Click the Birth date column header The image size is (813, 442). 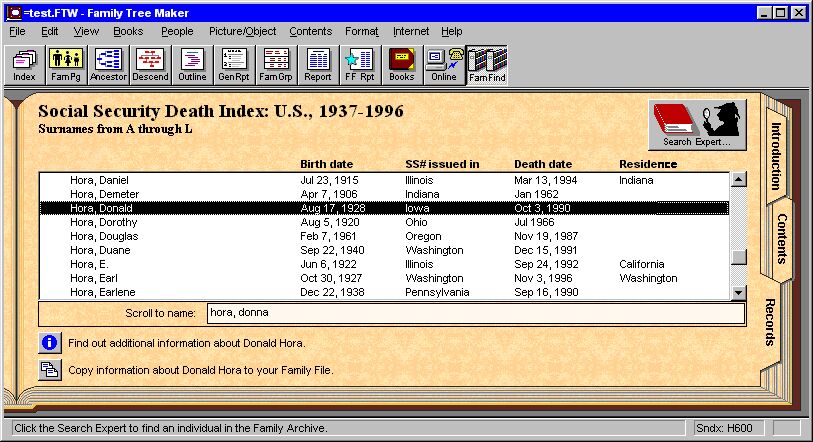point(327,164)
